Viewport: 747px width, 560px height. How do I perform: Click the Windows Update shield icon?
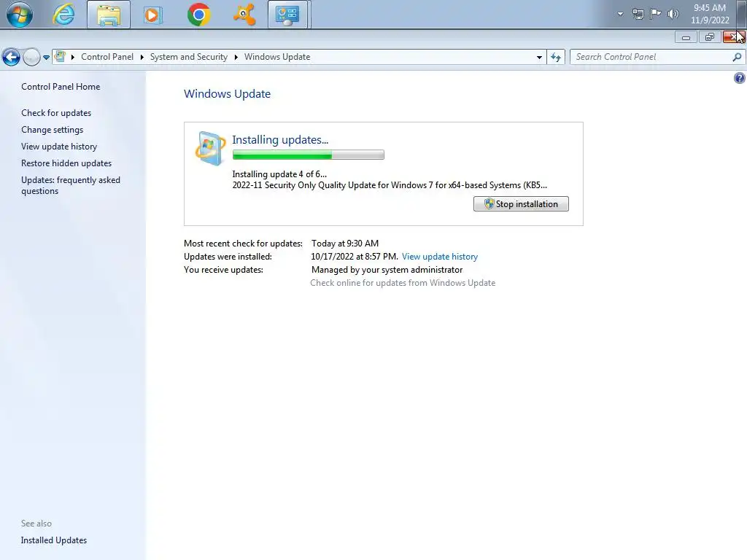(210, 148)
